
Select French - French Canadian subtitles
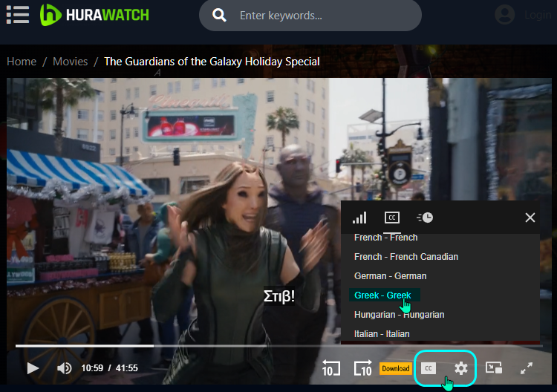pyautogui.click(x=406, y=257)
